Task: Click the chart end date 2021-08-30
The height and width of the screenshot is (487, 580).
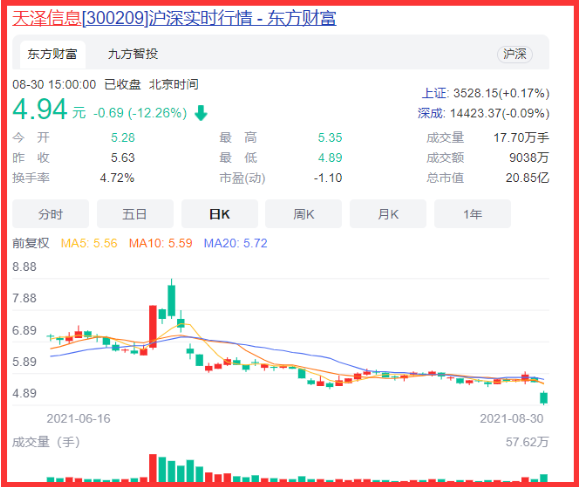Action: tap(512, 419)
